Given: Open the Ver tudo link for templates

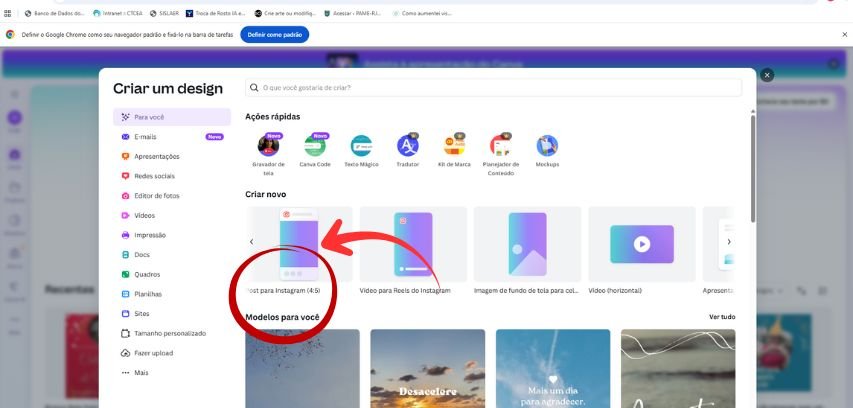Looking at the screenshot, I should tap(721, 317).
